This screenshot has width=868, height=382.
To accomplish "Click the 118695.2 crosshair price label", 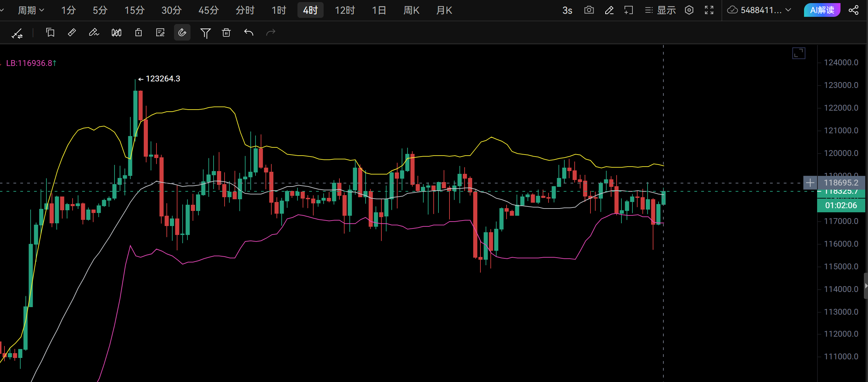I will 841,183.
